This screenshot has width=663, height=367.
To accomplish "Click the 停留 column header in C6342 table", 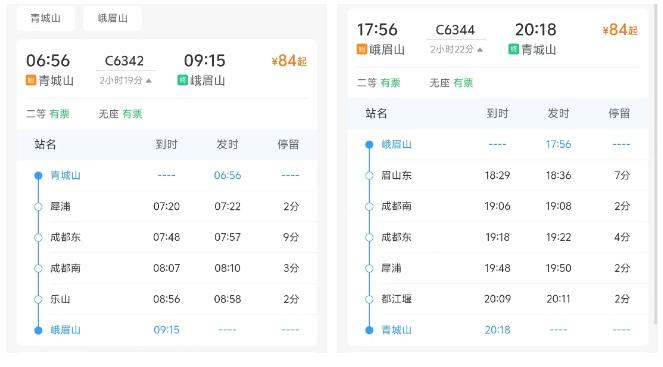I will coord(288,145).
